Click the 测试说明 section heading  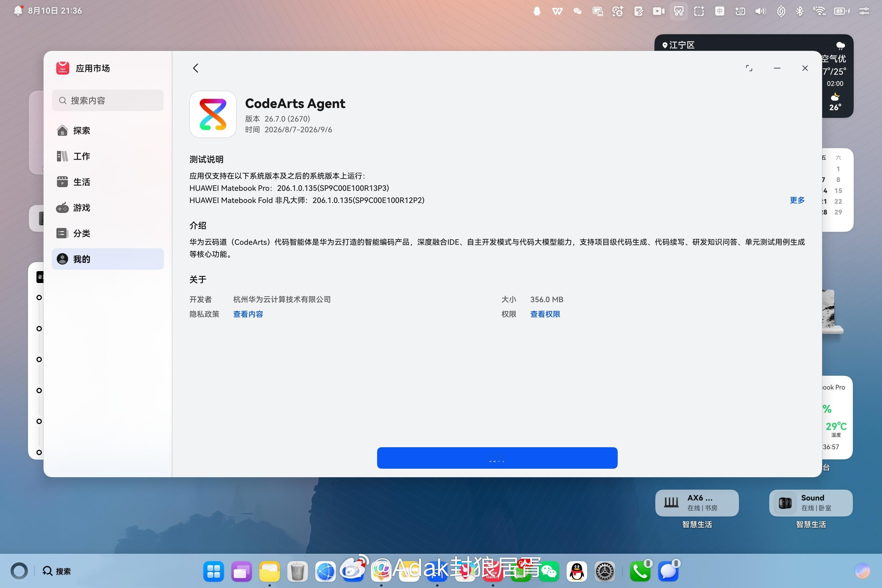pos(206,159)
